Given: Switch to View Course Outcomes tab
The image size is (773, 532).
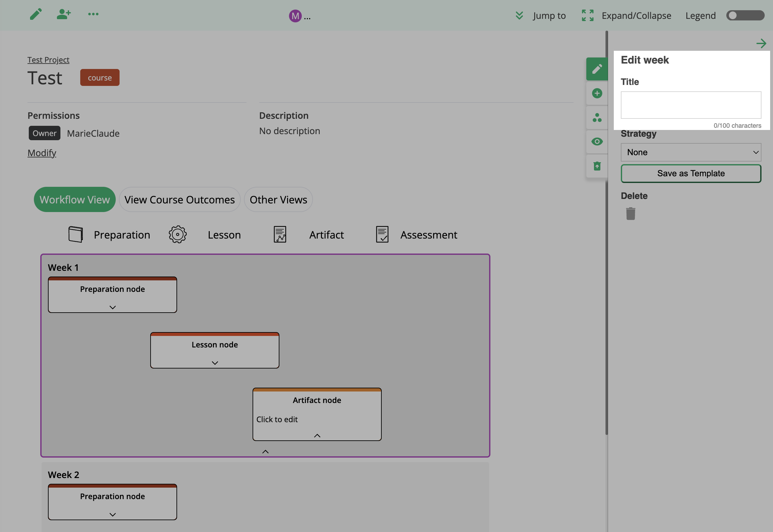Looking at the screenshot, I should (x=179, y=200).
